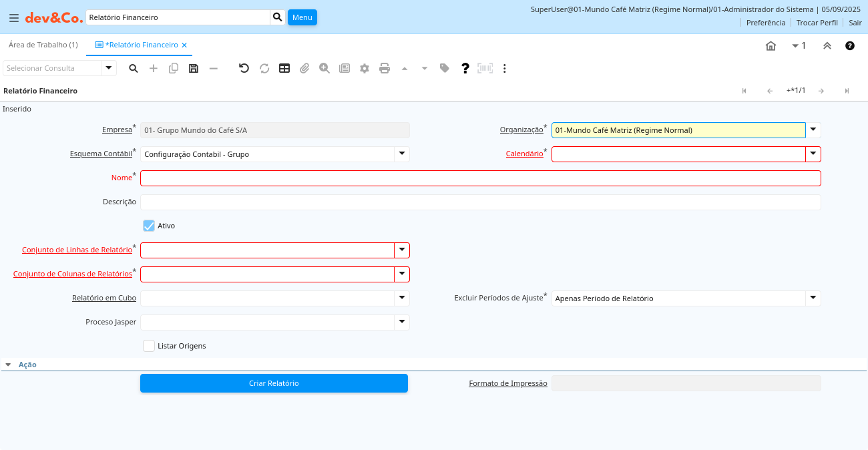The width and height of the screenshot is (868, 450).
Task: Open the Home icon at top right
Action: (x=771, y=45)
